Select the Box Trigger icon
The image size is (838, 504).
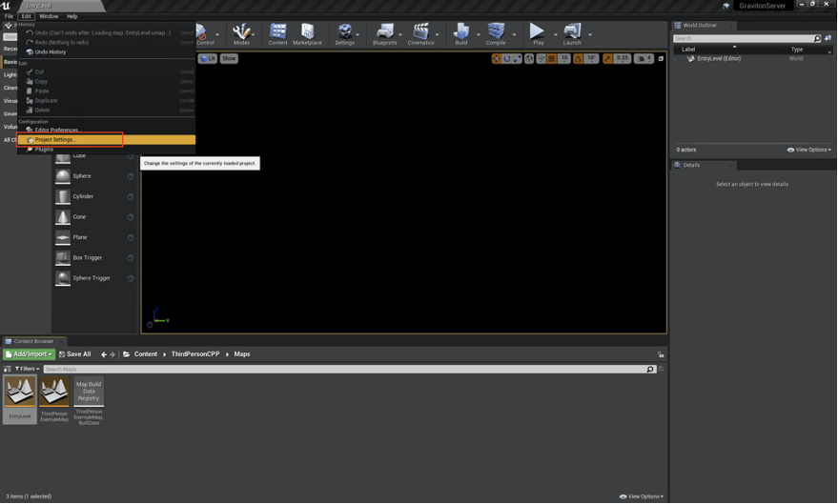[x=63, y=258]
